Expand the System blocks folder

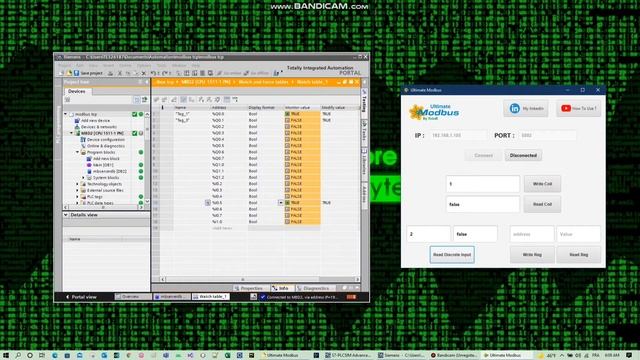pos(83,178)
